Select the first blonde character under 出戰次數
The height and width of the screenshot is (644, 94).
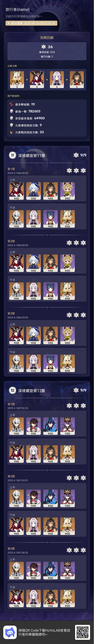(x=17, y=80)
